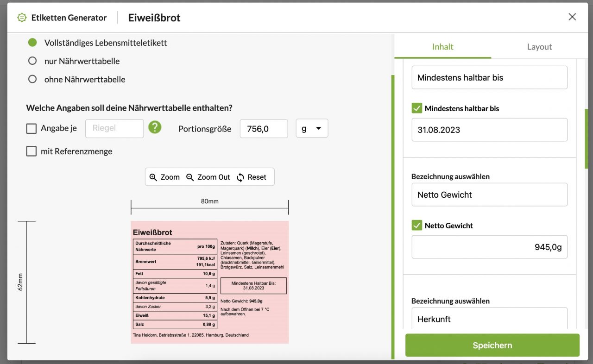
Task: Uncheck the Mindestens haltbar bis checkbox
Action: pyautogui.click(x=416, y=108)
